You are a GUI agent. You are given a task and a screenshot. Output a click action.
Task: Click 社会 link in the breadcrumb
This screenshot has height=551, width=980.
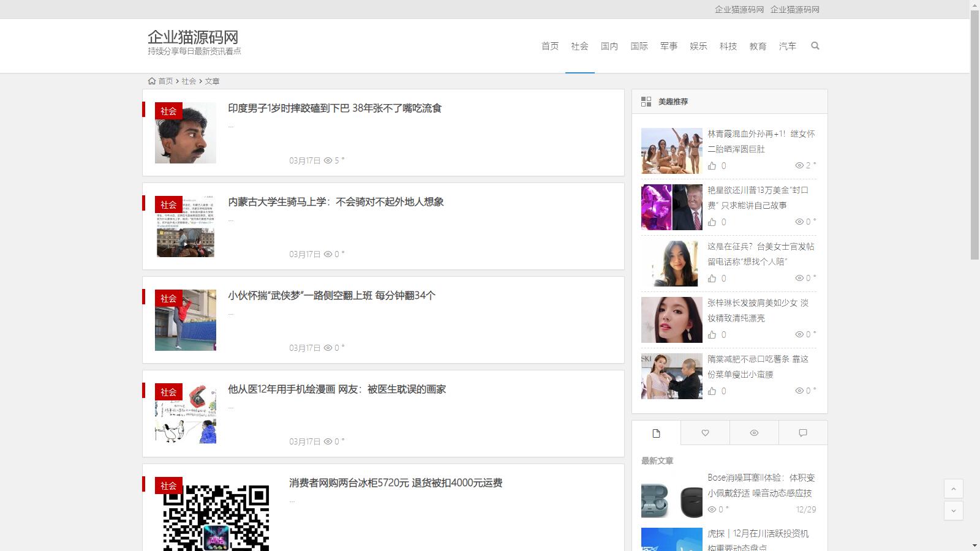189,81
